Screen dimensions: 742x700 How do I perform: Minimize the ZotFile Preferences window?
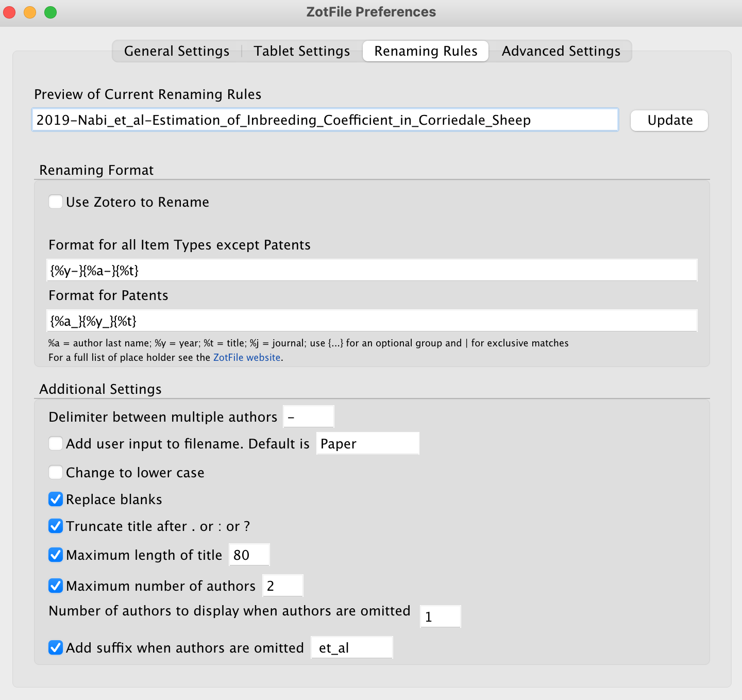pyautogui.click(x=30, y=12)
